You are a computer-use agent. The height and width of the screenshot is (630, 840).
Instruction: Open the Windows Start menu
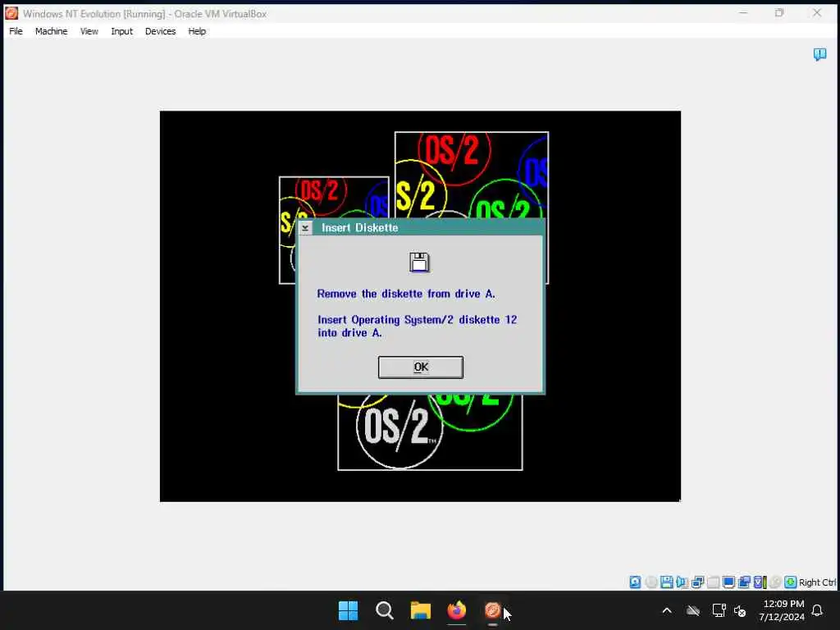348,610
